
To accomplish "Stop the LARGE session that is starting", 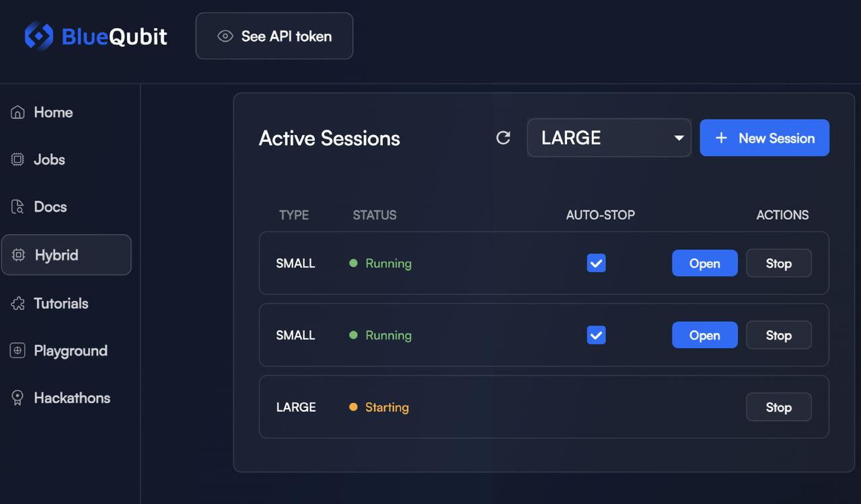I will [779, 407].
